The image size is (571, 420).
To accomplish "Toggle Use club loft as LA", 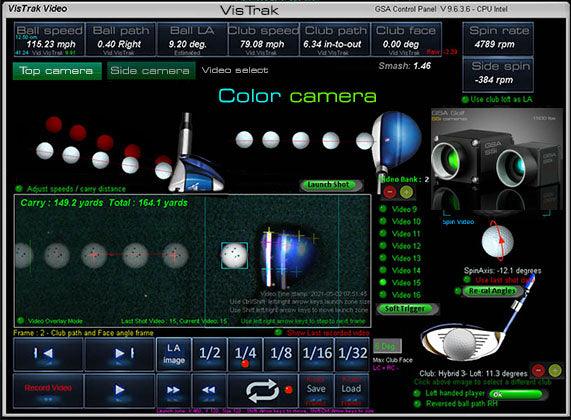I will 465,99.
